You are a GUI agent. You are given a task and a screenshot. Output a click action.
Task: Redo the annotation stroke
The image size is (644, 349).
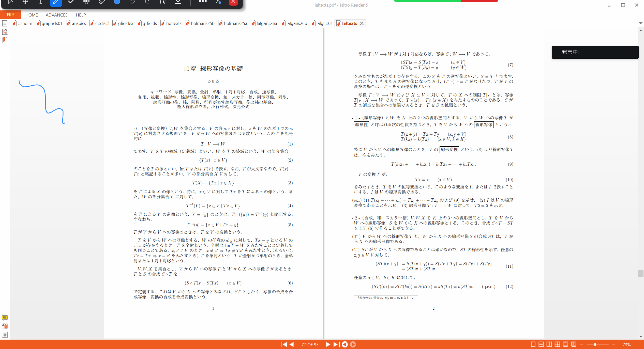[147, 2]
